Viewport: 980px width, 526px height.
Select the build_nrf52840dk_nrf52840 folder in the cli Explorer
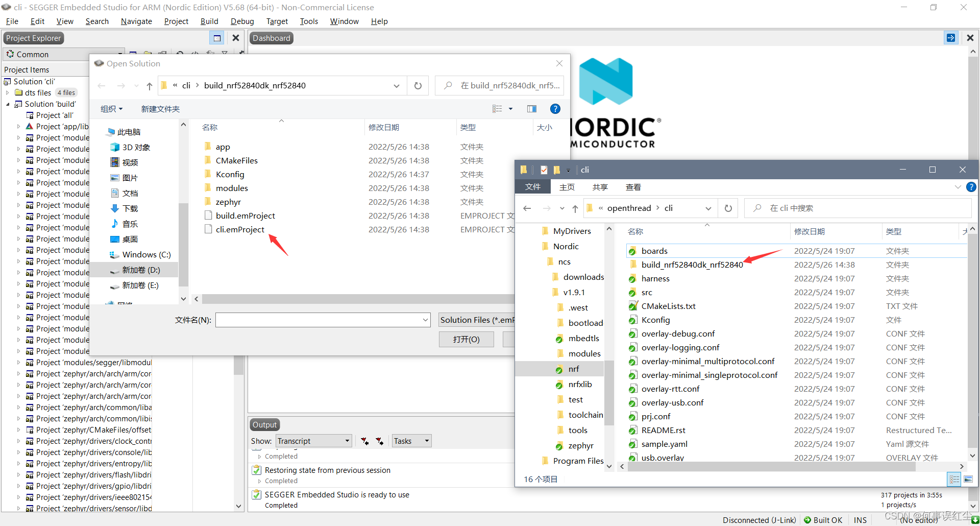[x=692, y=265]
